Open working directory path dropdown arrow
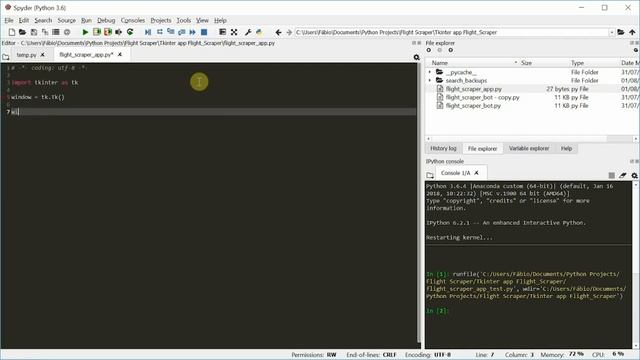 point(611,32)
